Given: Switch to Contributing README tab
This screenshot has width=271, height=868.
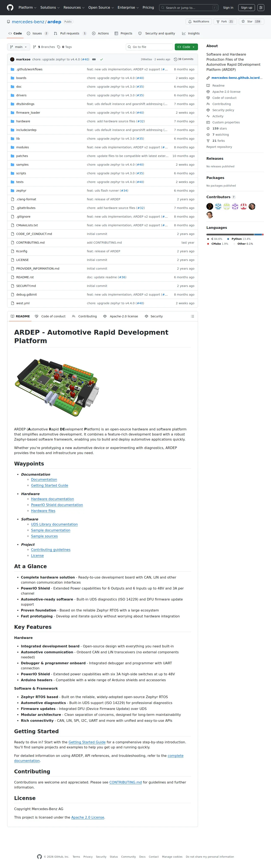Looking at the screenshot, I should click(84, 316).
